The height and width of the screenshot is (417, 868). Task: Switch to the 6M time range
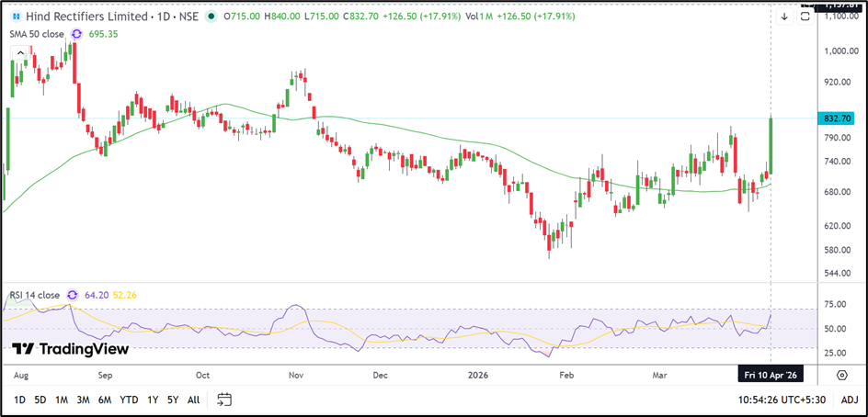tap(106, 400)
